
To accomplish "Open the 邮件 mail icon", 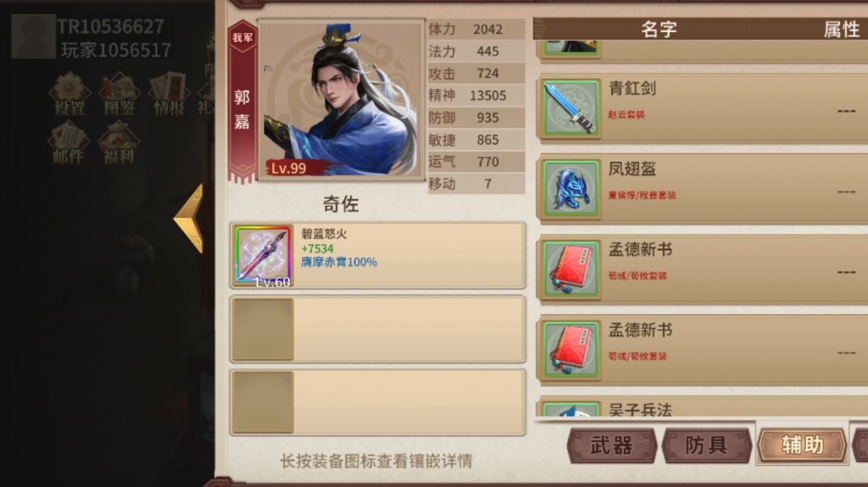I will [68, 142].
